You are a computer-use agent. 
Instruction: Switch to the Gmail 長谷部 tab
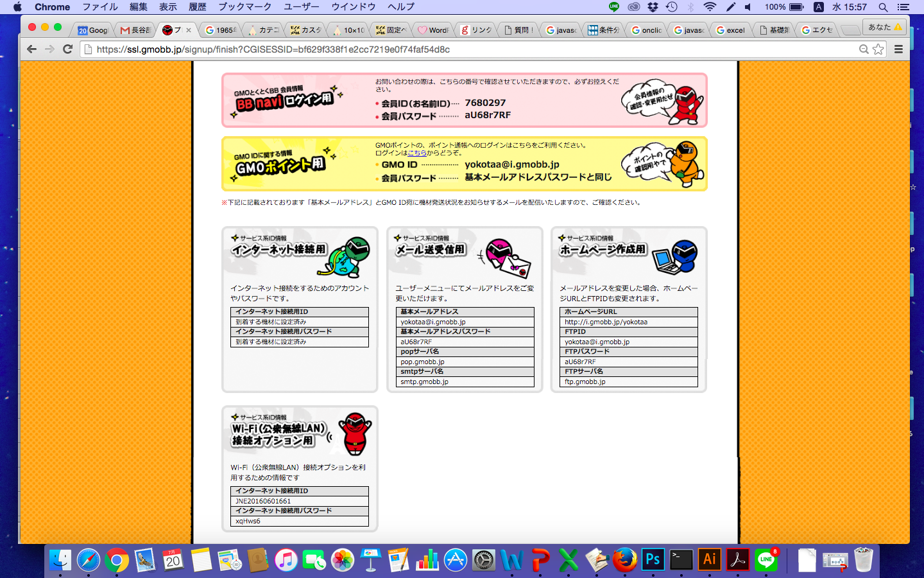click(135, 30)
